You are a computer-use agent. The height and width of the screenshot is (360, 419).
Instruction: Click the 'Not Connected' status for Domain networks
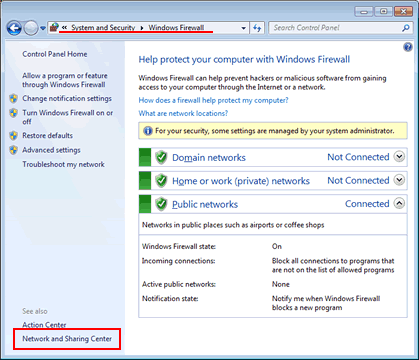[358, 157]
